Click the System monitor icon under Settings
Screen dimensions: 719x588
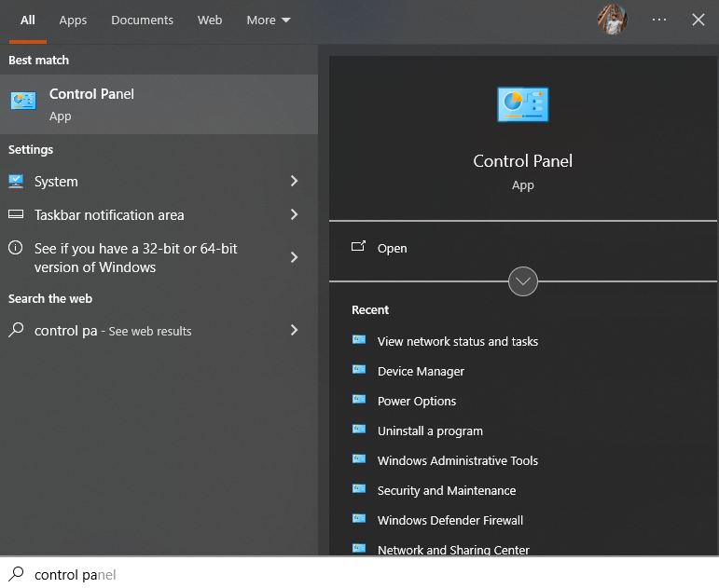(16, 182)
